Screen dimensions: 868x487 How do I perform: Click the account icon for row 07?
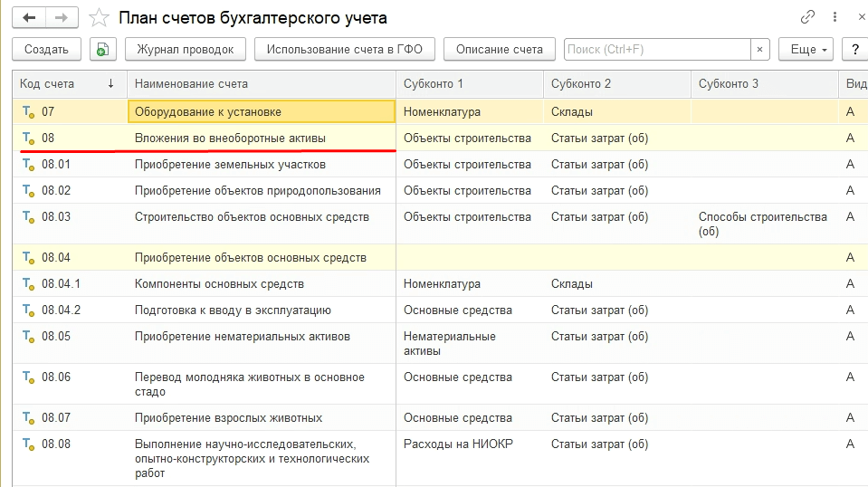(x=28, y=112)
